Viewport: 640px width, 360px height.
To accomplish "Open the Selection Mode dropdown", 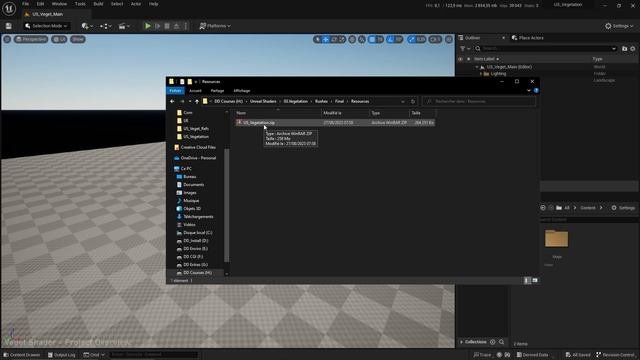I will coord(46,26).
